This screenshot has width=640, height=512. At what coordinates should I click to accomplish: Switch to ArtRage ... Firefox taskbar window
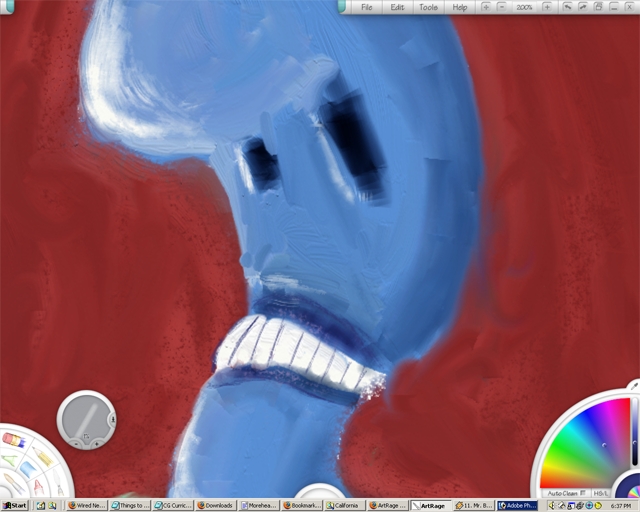click(388, 505)
